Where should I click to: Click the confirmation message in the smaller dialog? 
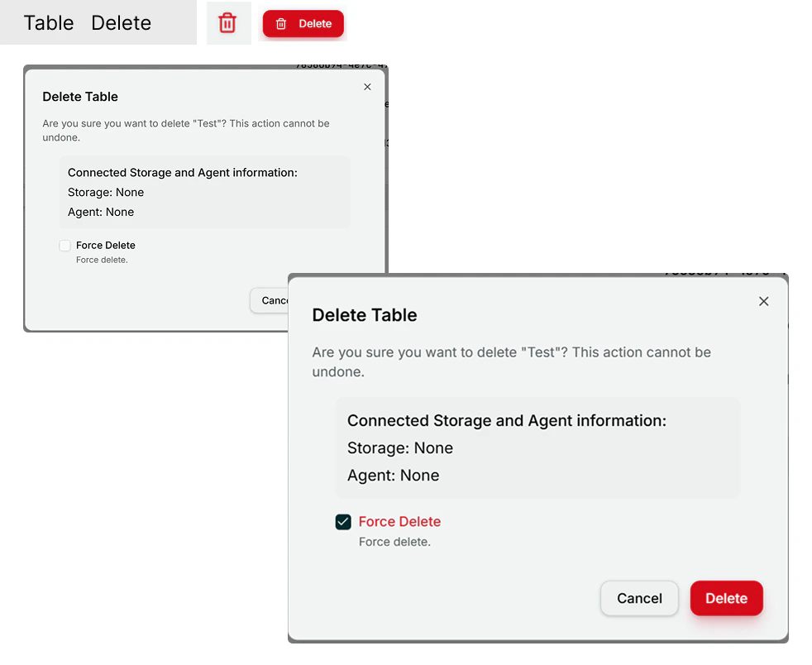point(186,131)
